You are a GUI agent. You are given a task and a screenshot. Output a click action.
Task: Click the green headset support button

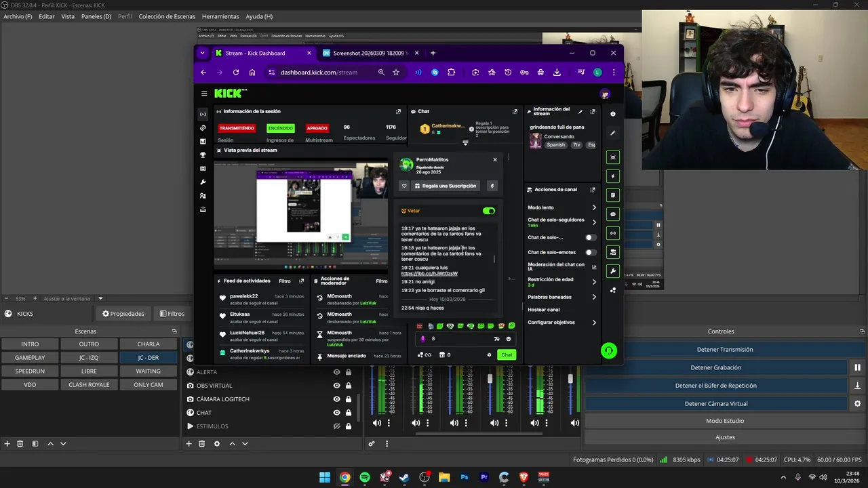[609, 350]
